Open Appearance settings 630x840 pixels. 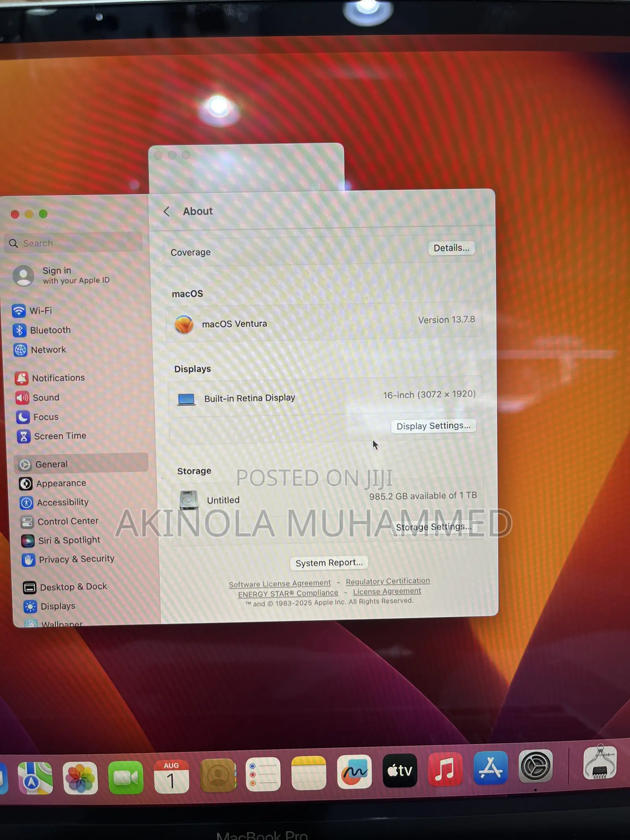coord(53,483)
